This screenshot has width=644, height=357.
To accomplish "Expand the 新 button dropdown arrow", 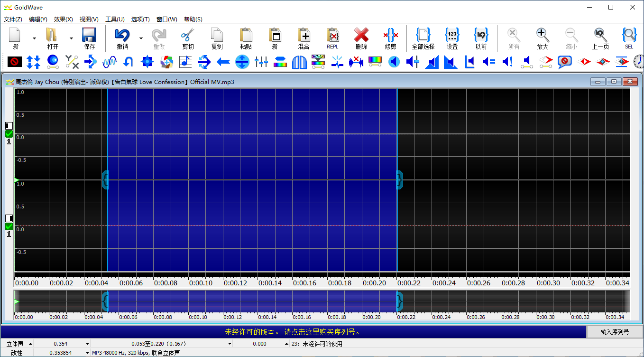I will tap(34, 38).
